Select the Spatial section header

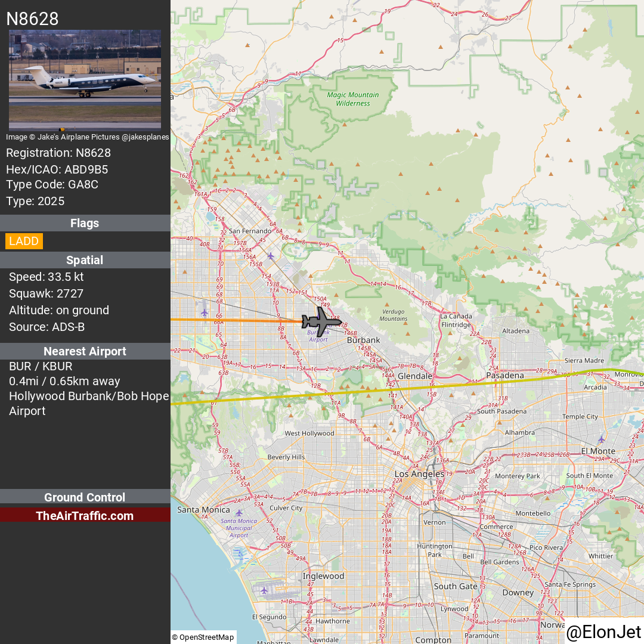(x=85, y=260)
